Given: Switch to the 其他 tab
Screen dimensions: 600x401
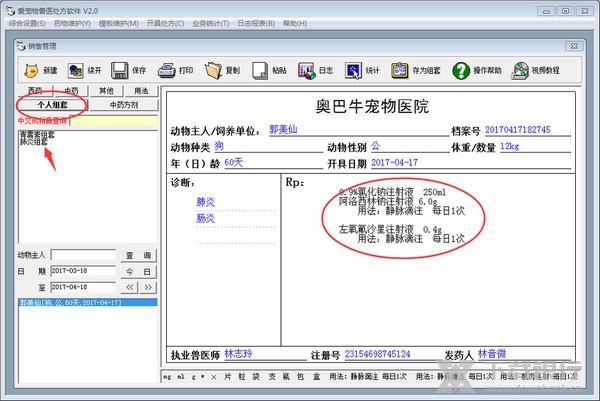Looking at the screenshot, I should [106, 91].
